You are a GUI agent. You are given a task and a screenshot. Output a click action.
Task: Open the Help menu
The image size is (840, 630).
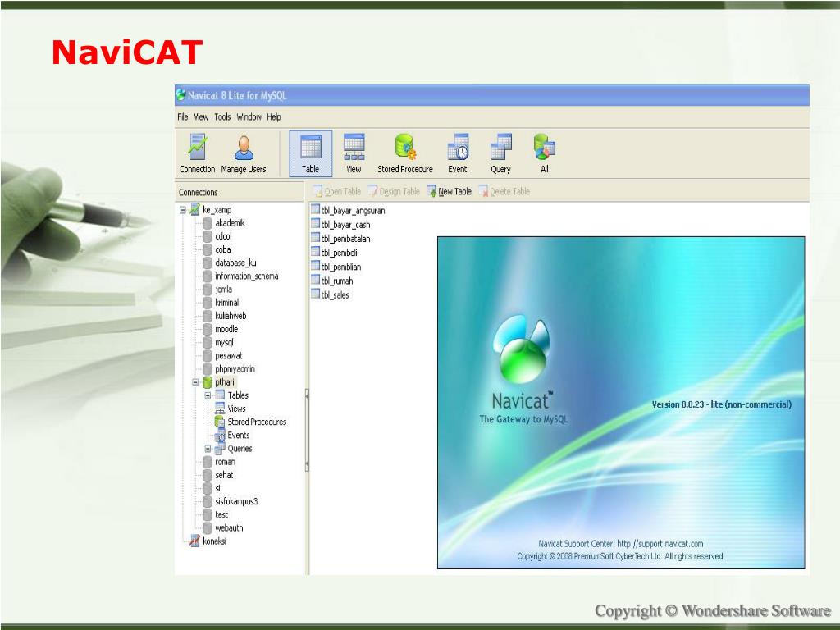274,116
